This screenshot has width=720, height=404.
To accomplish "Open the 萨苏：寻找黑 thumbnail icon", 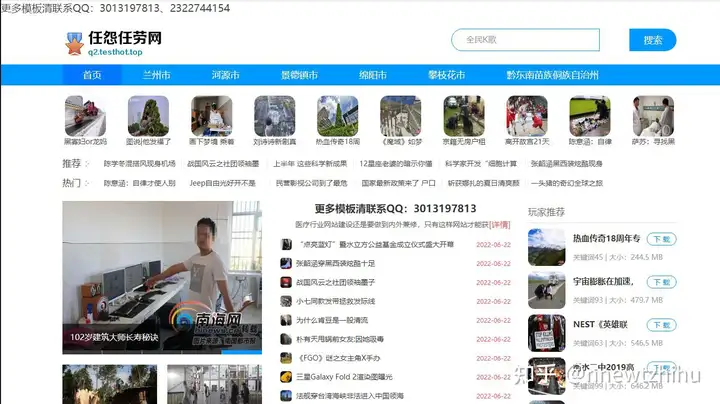I will point(653,116).
